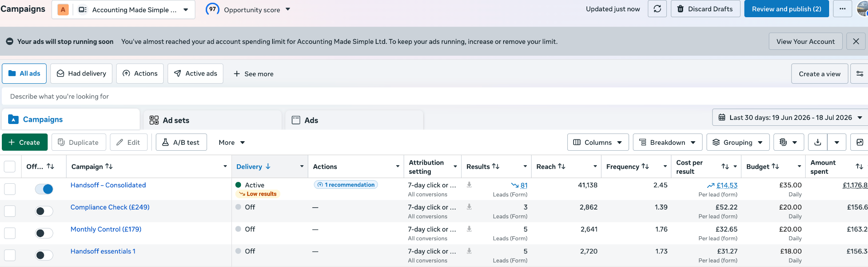Click the Opportunity score 97 circle
This screenshot has width=868, height=267.
click(212, 9)
